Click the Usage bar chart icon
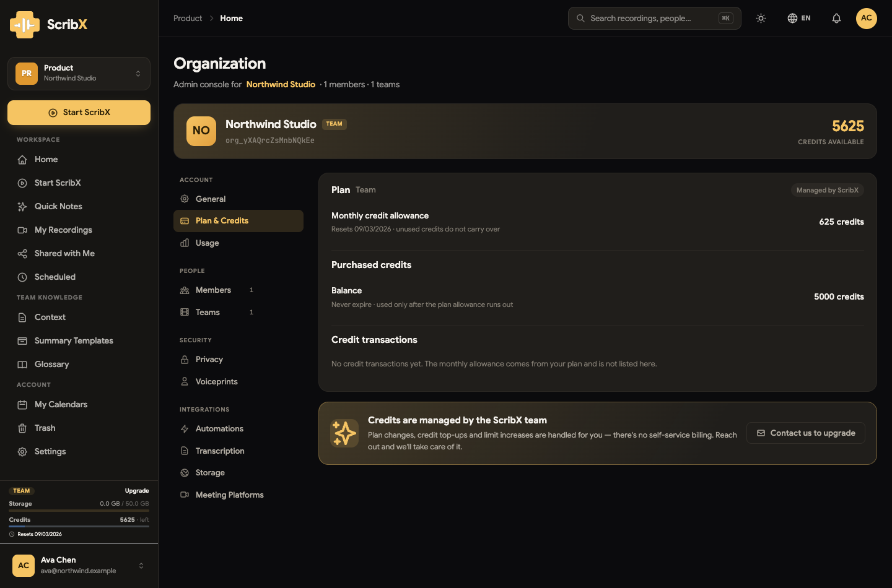The image size is (892, 588). coord(185,243)
